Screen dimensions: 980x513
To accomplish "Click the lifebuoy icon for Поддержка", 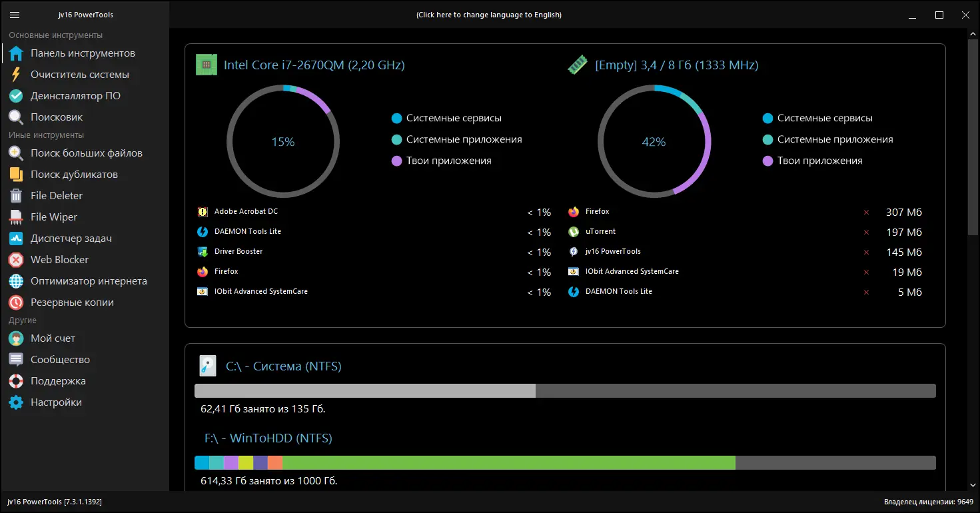I will pyautogui.click(x=16, y=381).
